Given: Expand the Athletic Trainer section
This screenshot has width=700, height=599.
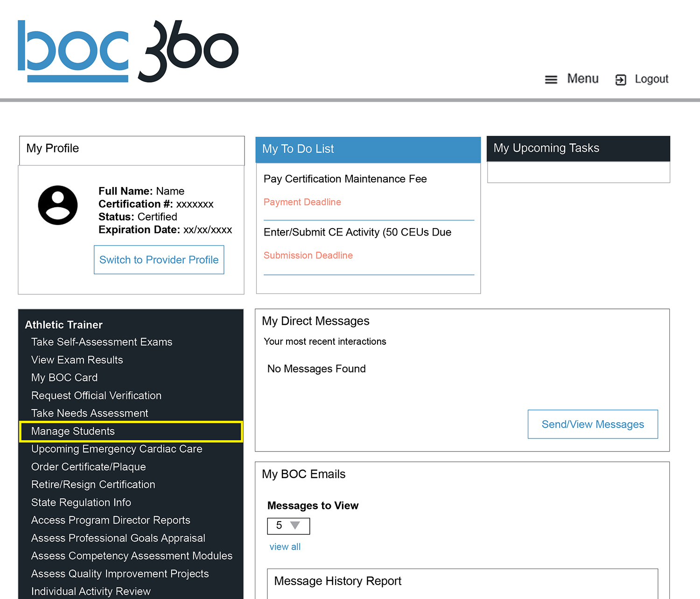Looking at the screenshot, I should click(63, 324).
